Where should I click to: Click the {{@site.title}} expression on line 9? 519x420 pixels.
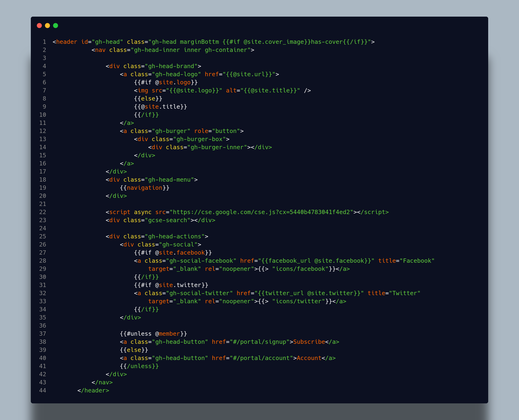coord(160,106)
